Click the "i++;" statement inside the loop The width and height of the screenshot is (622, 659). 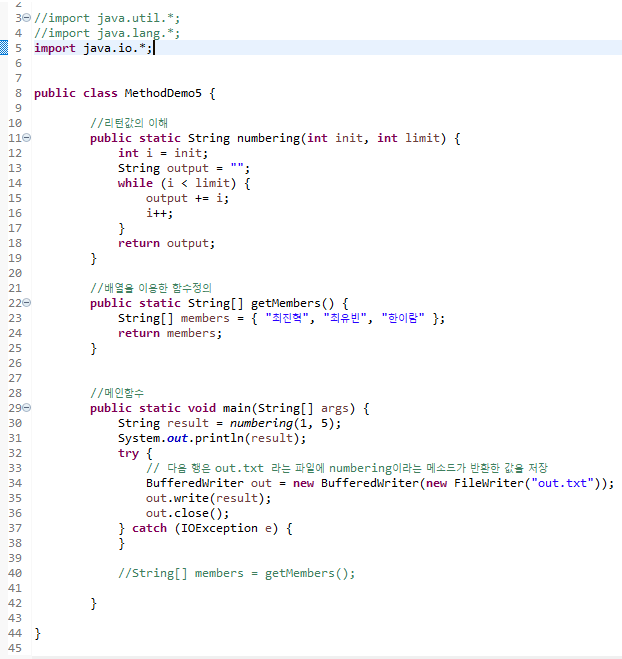pyautogui.click(x=159, y=213)
